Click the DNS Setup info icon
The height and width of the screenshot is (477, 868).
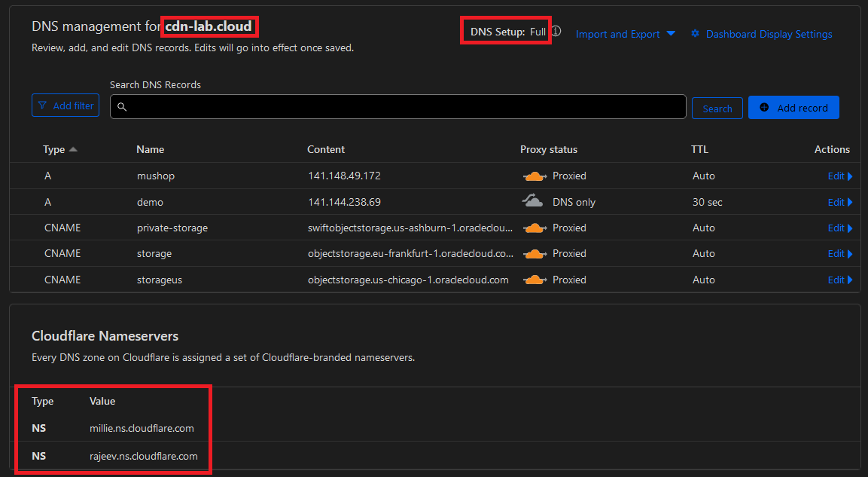coord(556,32)
